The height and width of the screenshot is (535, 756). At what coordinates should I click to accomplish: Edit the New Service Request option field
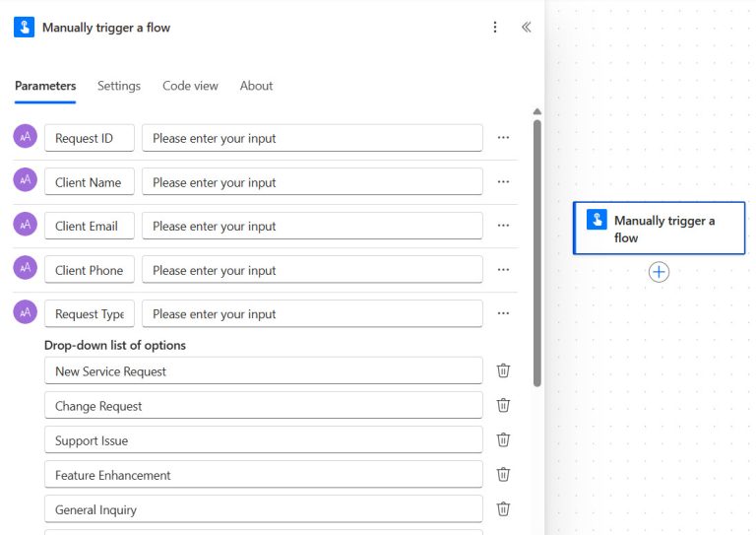point(264,370)
